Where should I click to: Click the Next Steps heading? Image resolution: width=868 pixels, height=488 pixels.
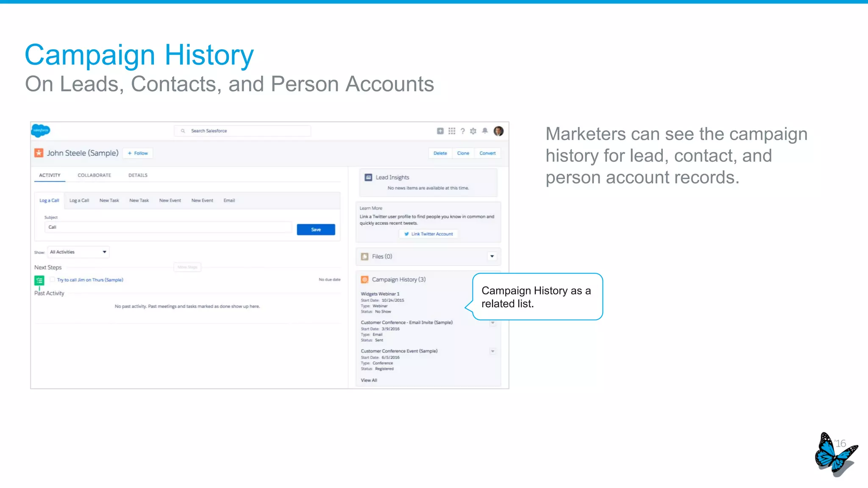coord(48,268)
